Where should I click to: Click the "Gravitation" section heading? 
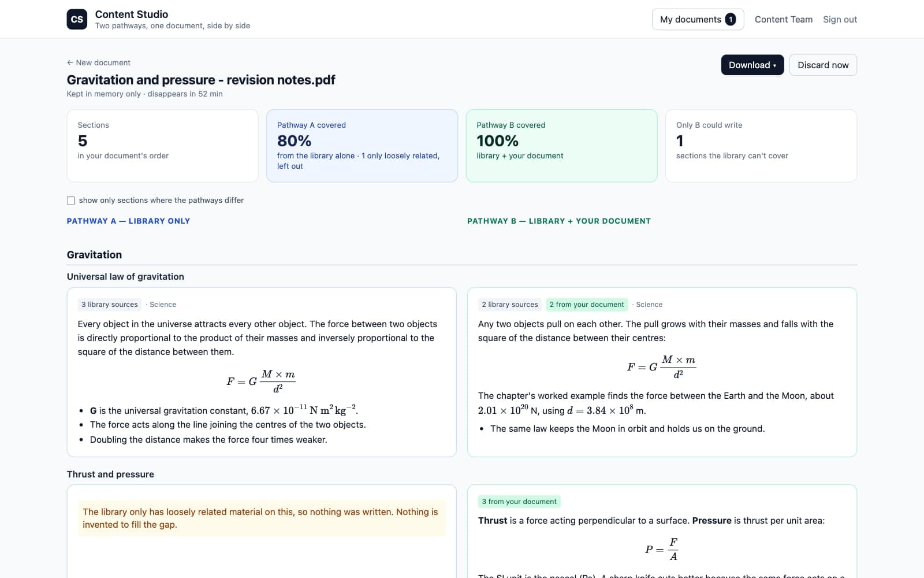click(94, 255)
